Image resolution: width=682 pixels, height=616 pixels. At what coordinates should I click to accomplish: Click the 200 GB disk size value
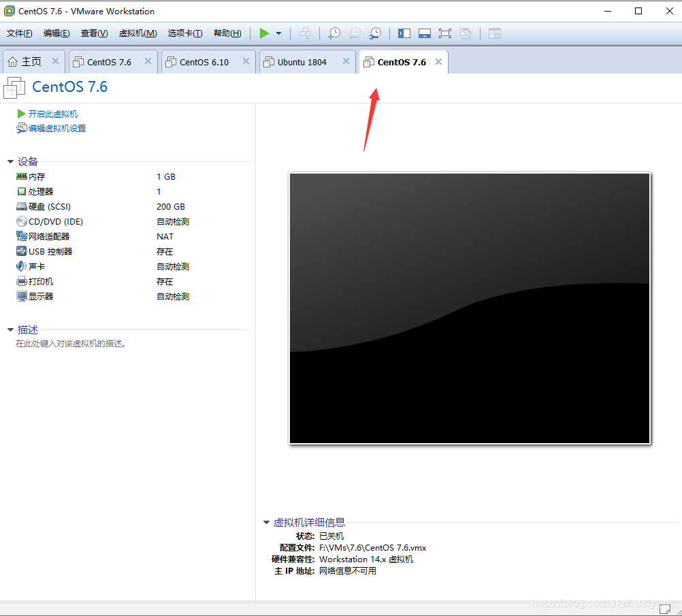170,207
